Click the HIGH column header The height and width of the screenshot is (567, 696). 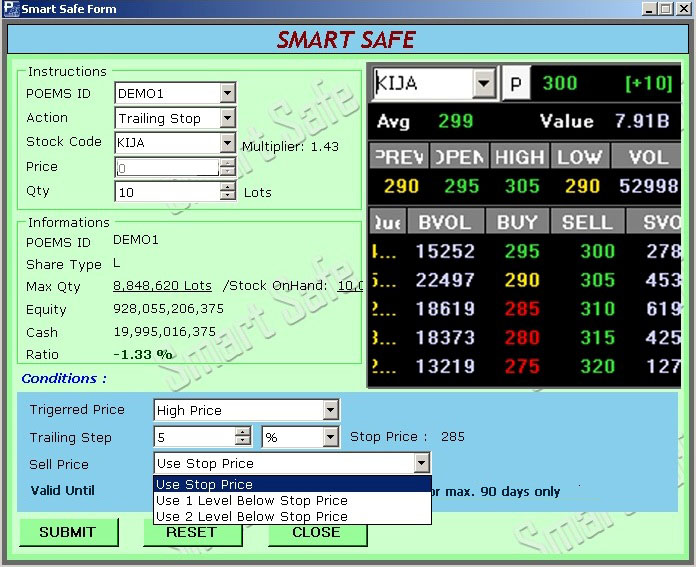click(520, 156)
